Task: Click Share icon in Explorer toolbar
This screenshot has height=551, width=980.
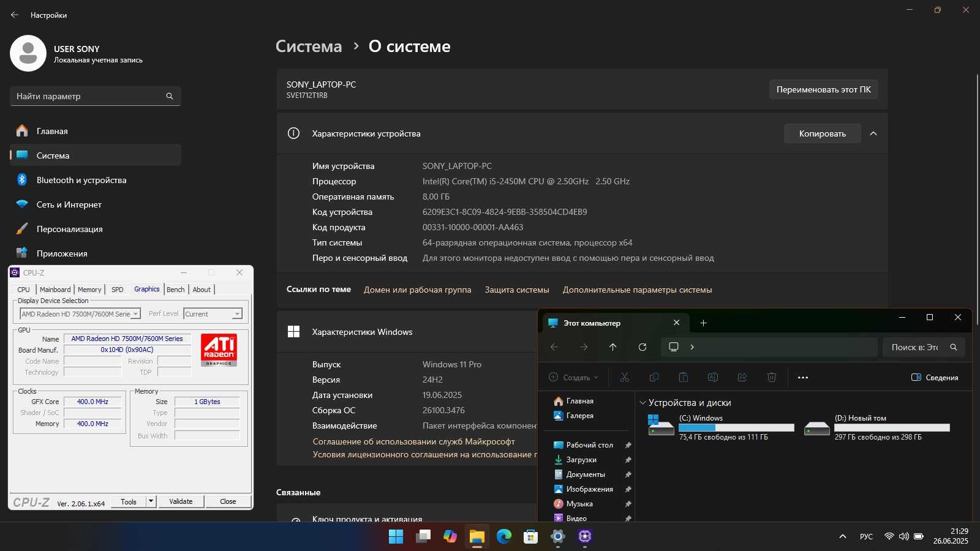Action: coord(742,377)
